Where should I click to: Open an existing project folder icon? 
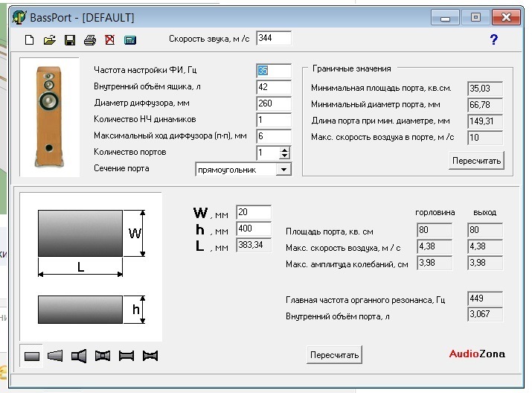click(x=50, y=40)
